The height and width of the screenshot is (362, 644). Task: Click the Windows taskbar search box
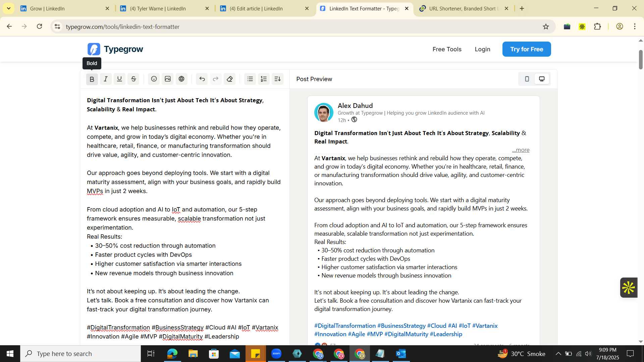80,354
